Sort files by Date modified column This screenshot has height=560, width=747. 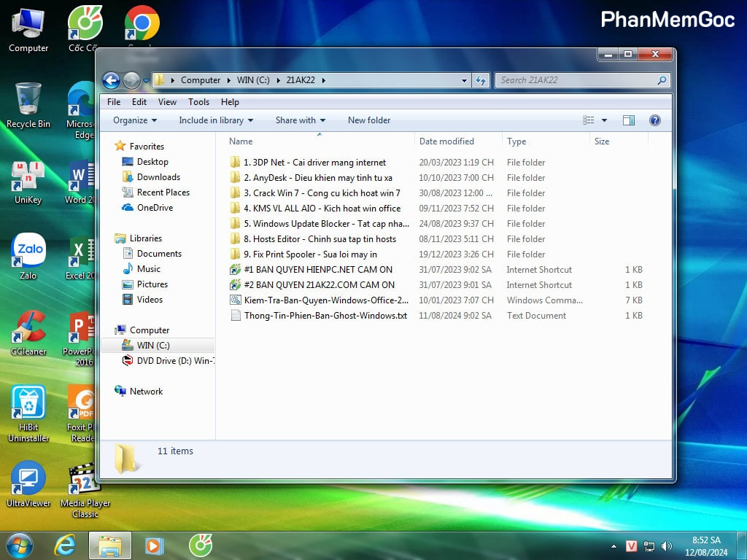click(x=446, y=141)
